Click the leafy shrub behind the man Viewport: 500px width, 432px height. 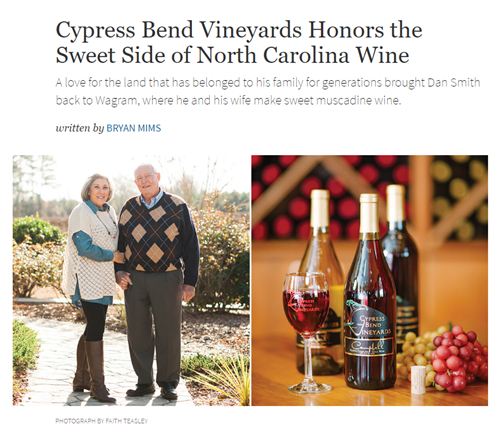222,253
